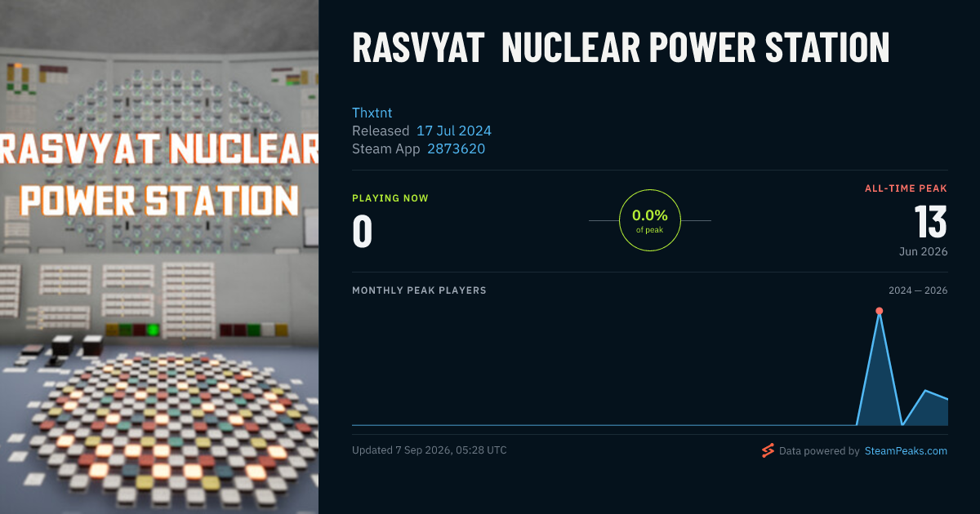Click the Rasvyat Nuclear Power Station heading
The width and height of the screenshot is (980, 514).
[x=621, y=47]
